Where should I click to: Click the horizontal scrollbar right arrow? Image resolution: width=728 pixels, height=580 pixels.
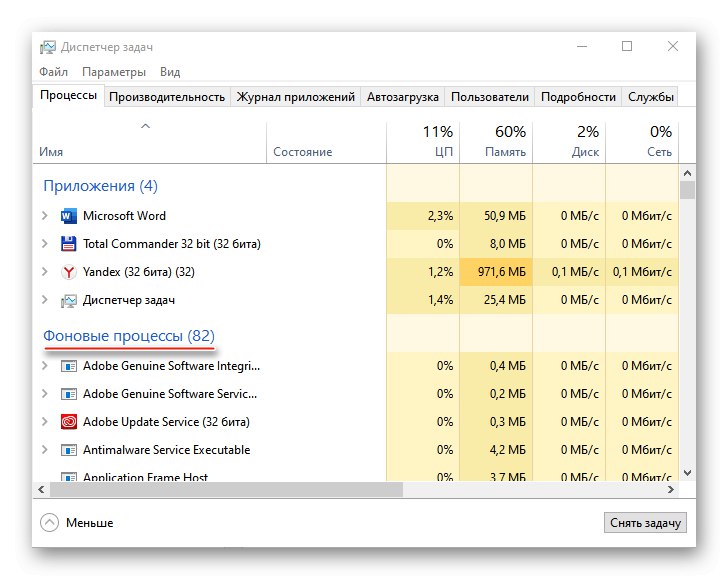pyautogui.click(x=670, y=489)
